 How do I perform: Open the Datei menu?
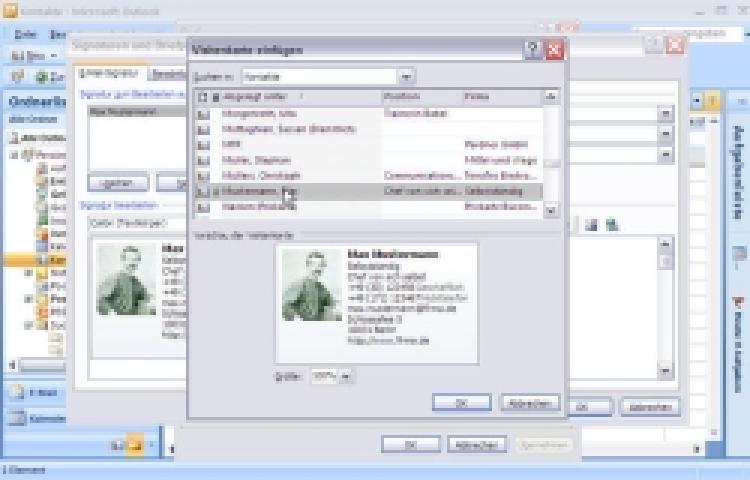coord(27,34)
